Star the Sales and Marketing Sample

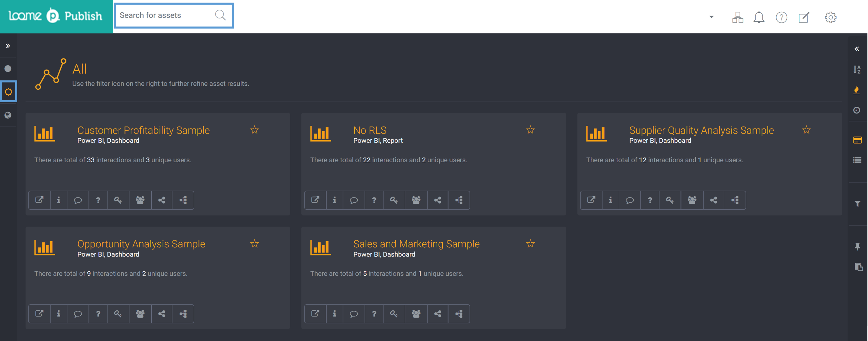pos(530,244)
